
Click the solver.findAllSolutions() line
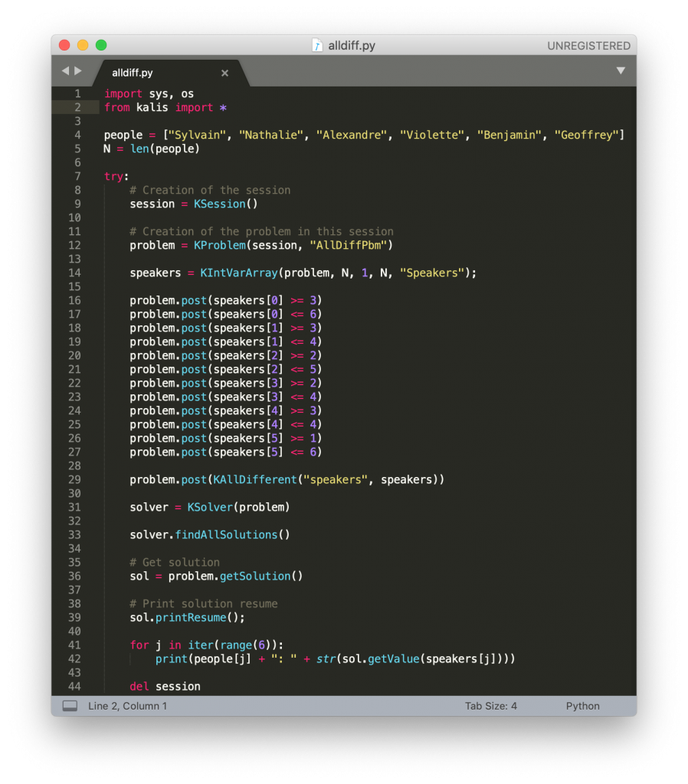(210, 534)
